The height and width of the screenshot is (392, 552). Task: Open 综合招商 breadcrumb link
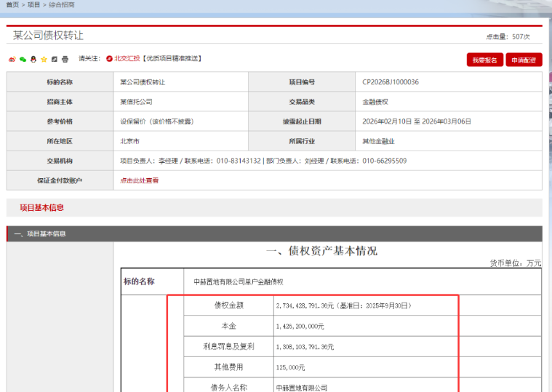point(61,4)
